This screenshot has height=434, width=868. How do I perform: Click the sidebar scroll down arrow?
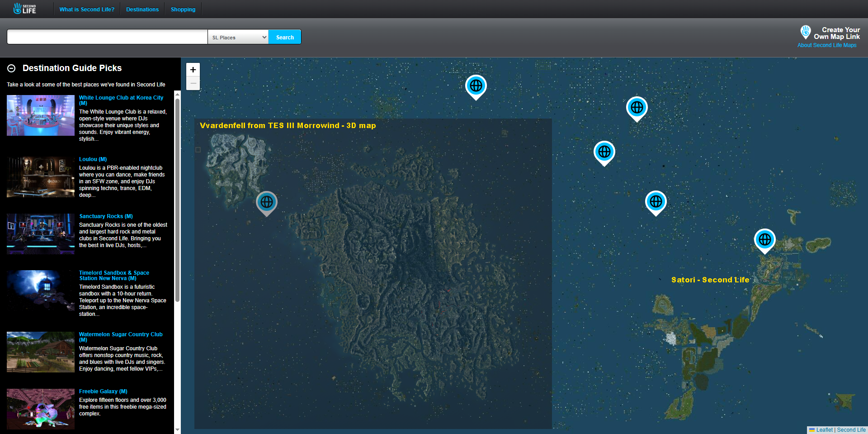point(177,430)
